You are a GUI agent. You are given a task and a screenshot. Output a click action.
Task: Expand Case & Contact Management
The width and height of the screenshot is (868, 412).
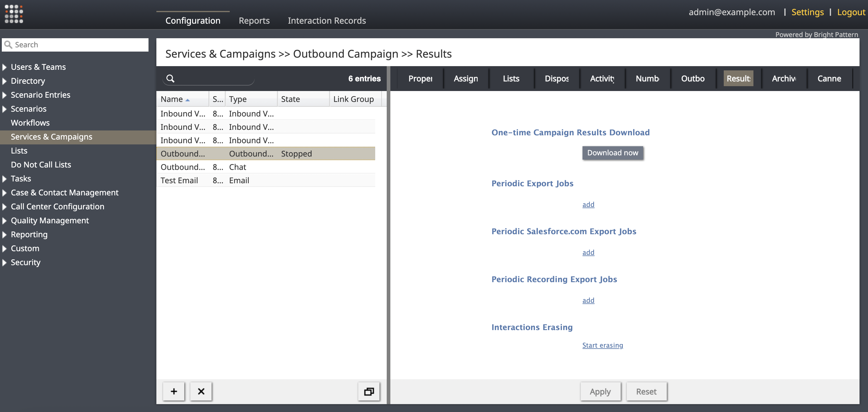4,193
